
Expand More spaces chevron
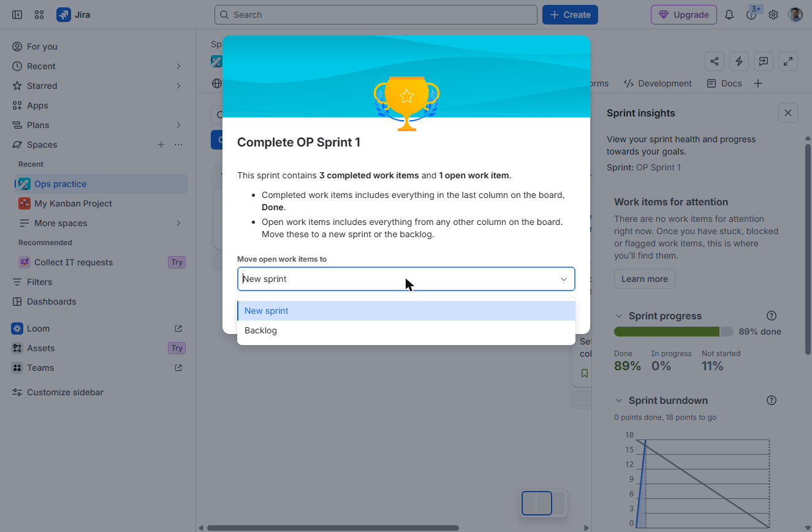click(178, 223)
